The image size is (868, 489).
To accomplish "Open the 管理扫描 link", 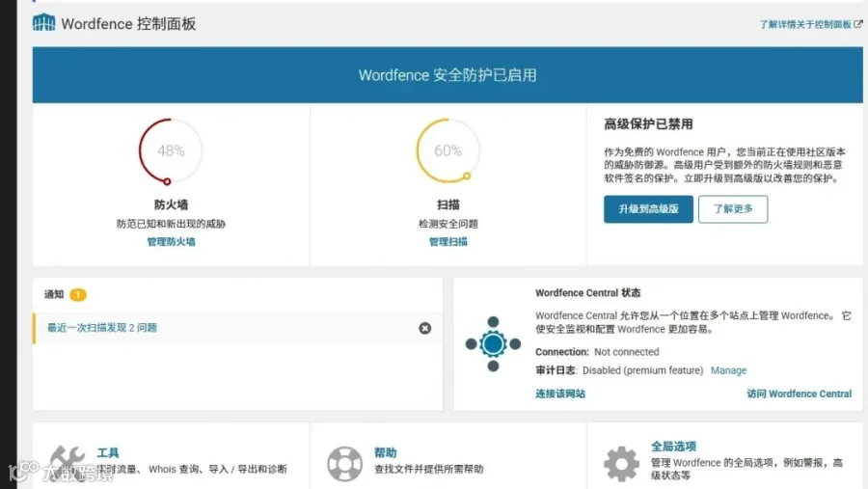I will point(448,241).
